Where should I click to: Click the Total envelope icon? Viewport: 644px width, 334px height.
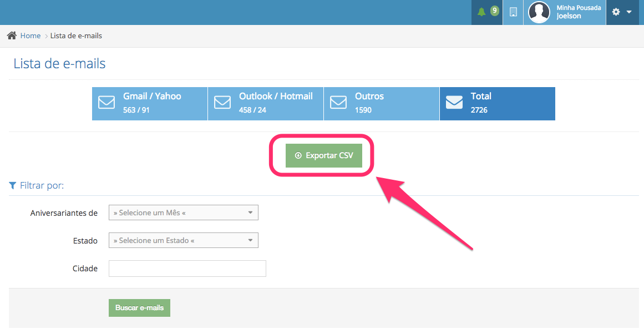pyautogui.click(x=454, y=103)
